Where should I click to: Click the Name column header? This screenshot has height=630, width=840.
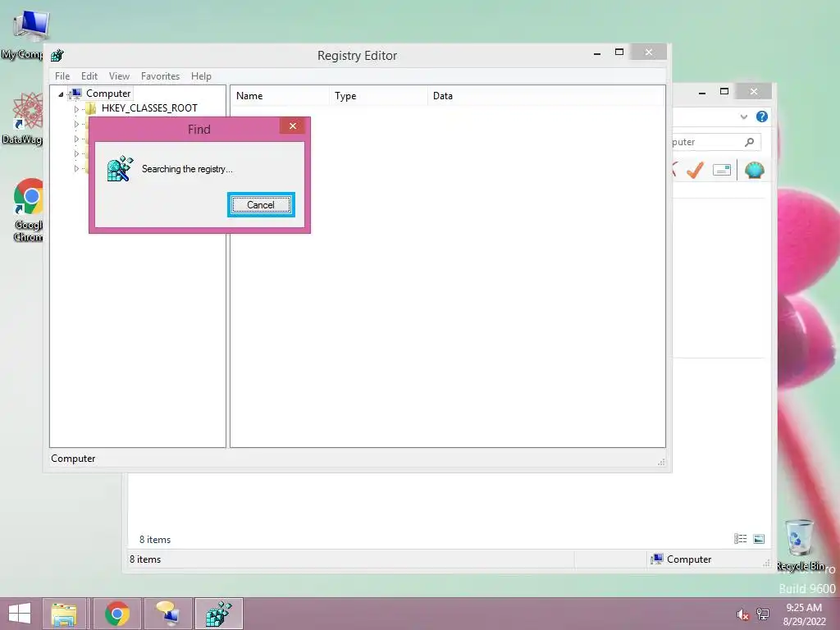click(281, 96)
